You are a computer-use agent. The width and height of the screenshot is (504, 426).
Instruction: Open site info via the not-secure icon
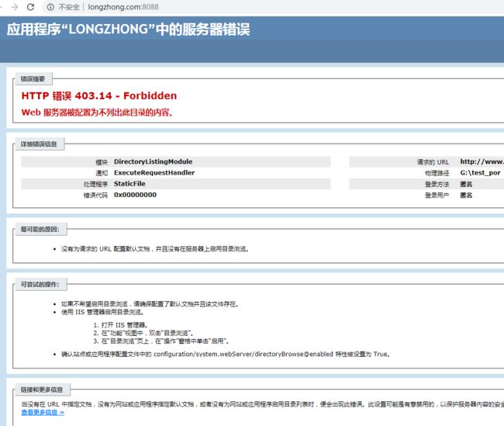point(50,7)
